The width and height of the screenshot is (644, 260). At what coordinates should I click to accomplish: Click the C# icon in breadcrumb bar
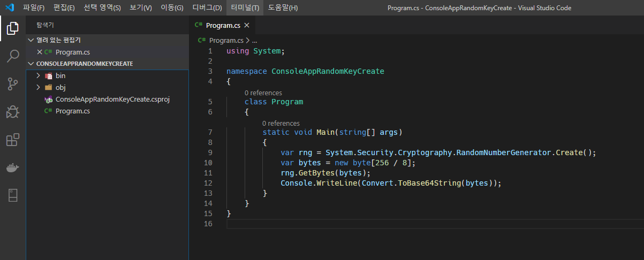[x=202, y=40]
